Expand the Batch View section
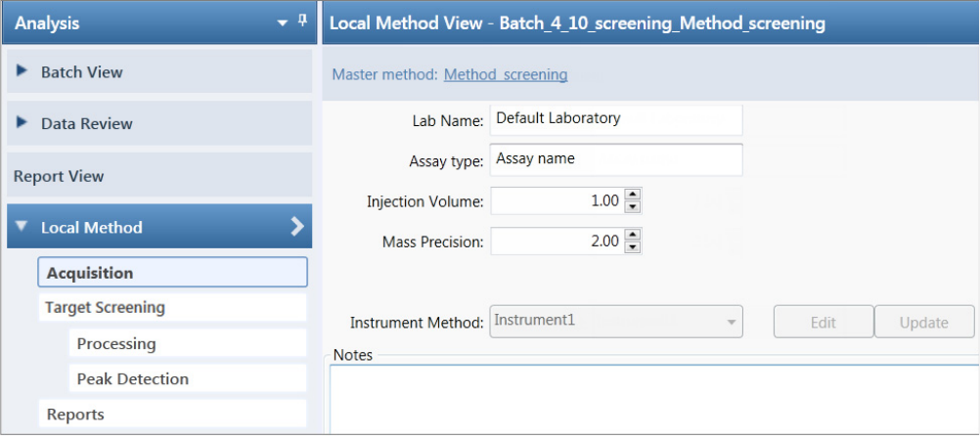980x439 pixels. pyautogui.click(x=22, y=71)
